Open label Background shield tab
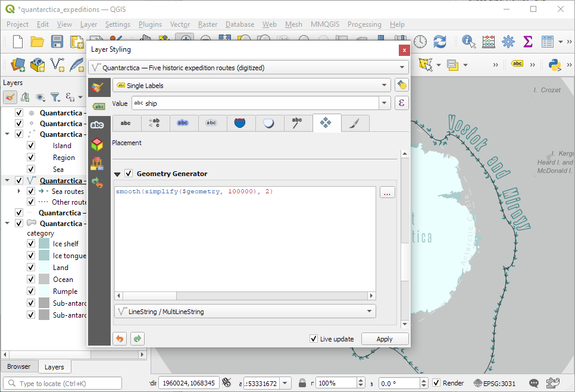This screenshot has width=575, height=392. pos(240,123)
